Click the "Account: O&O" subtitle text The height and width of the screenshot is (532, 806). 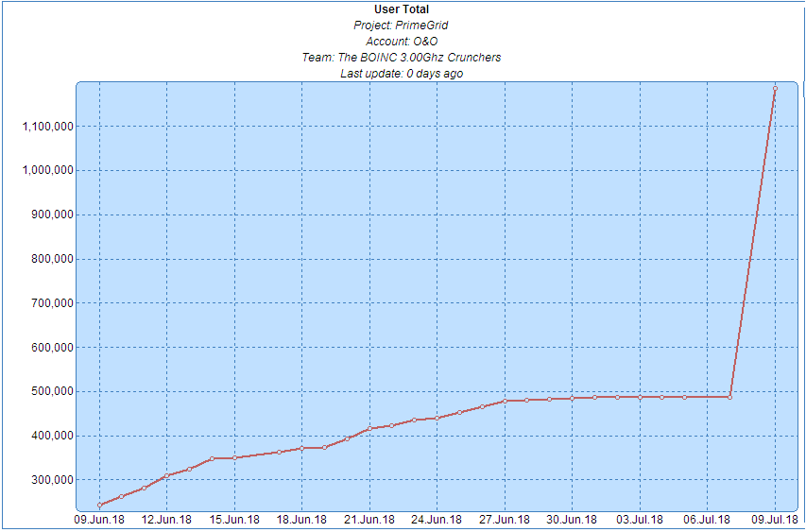[x=402, y=42]
